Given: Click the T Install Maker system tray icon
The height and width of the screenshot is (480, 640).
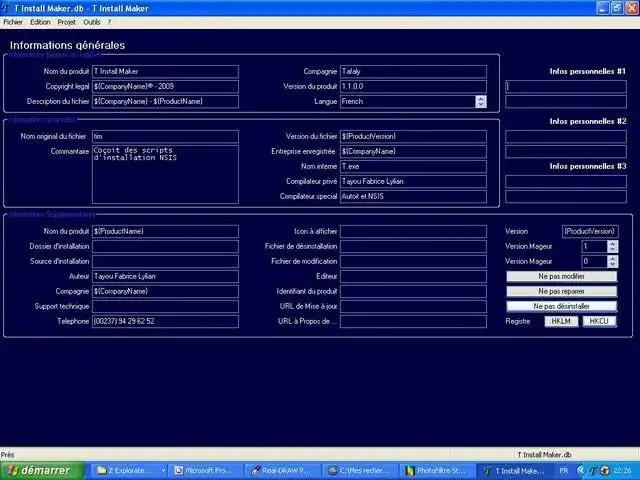Looking at the screenshot, I should coord(593,471).
